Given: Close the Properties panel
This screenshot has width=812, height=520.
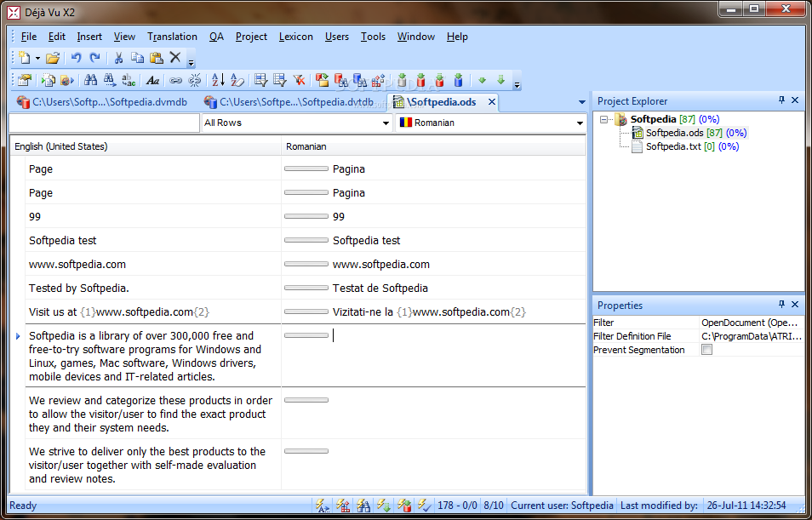Looking at the screenshot, I should point(795,305).
